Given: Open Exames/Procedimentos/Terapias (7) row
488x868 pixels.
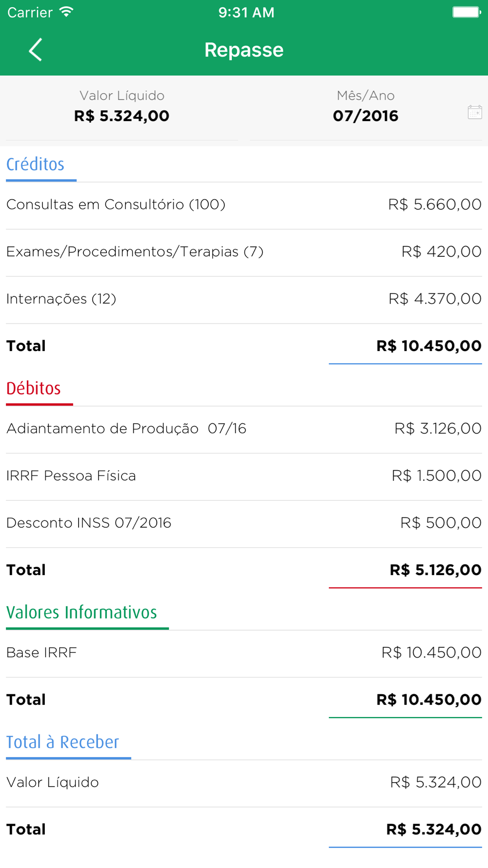Looking at the screenshot, I should (244, 252).
